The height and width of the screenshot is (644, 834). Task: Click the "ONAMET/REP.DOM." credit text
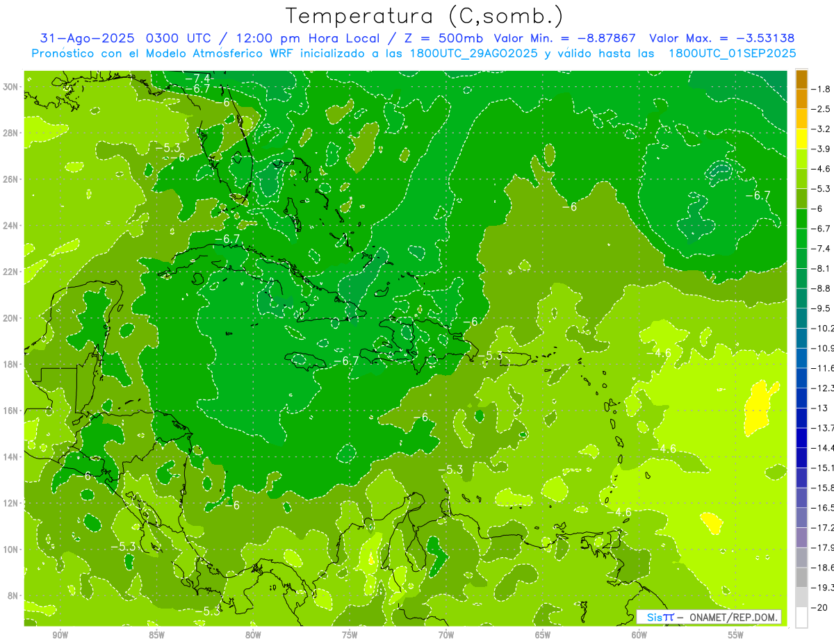732,617
